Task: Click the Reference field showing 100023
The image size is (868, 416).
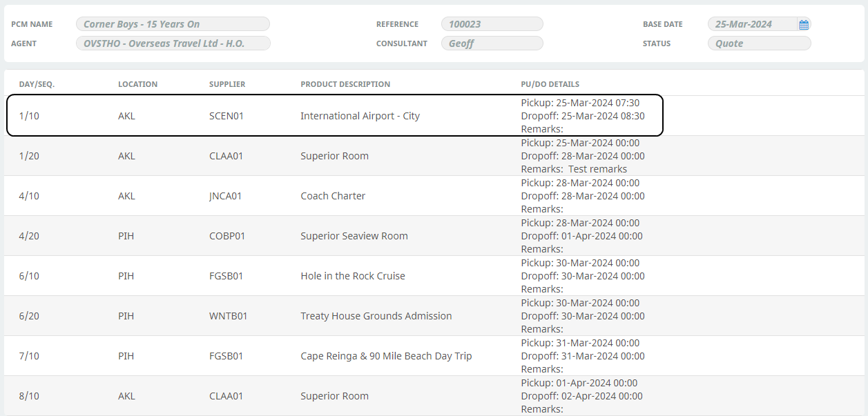Action: tap(492, 24)
